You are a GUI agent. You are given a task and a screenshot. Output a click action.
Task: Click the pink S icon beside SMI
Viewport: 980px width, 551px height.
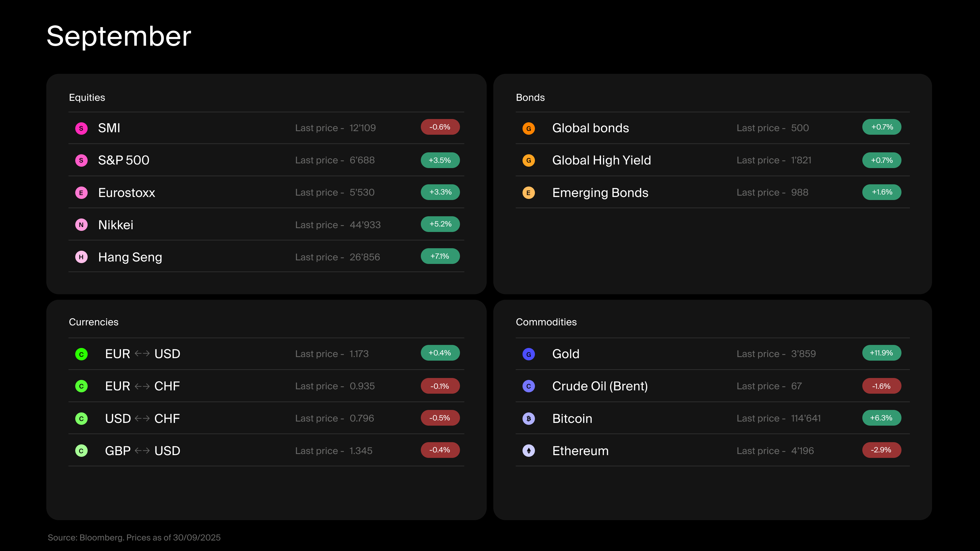tap(81, 128)
